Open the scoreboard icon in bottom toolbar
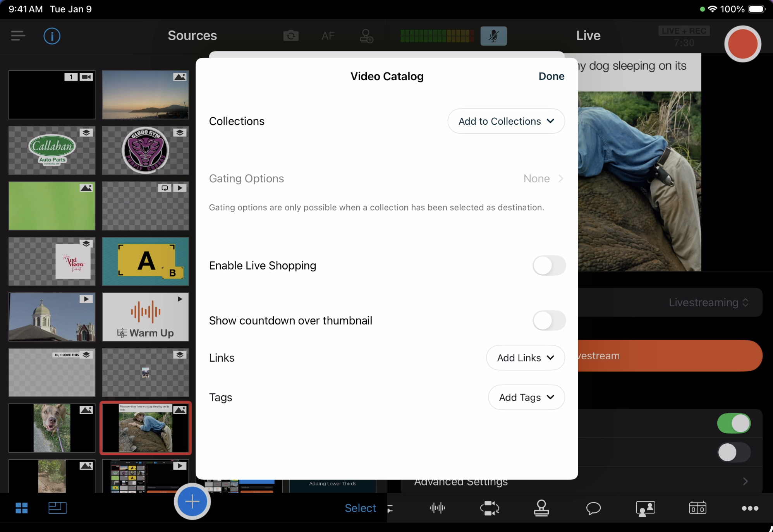This screenshot has height=532, width=773. pyautogui.click(x=697, y=508)
